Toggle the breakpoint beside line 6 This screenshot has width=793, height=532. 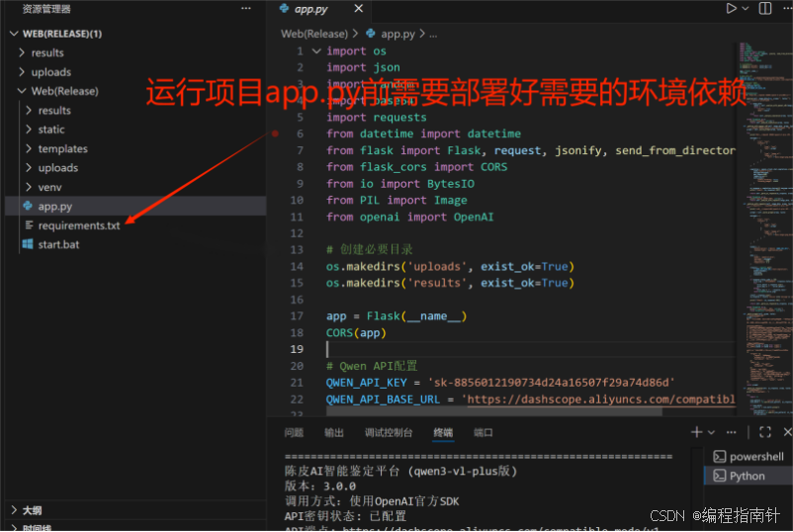click(x=275, y=133)
